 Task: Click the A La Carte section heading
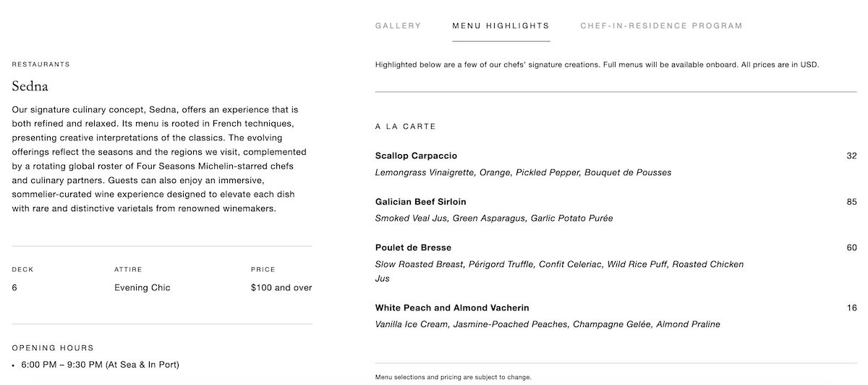click(x=405, y=127)
